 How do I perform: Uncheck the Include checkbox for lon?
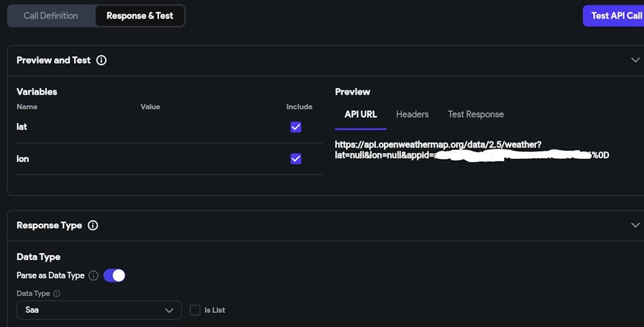coord(296,158)
